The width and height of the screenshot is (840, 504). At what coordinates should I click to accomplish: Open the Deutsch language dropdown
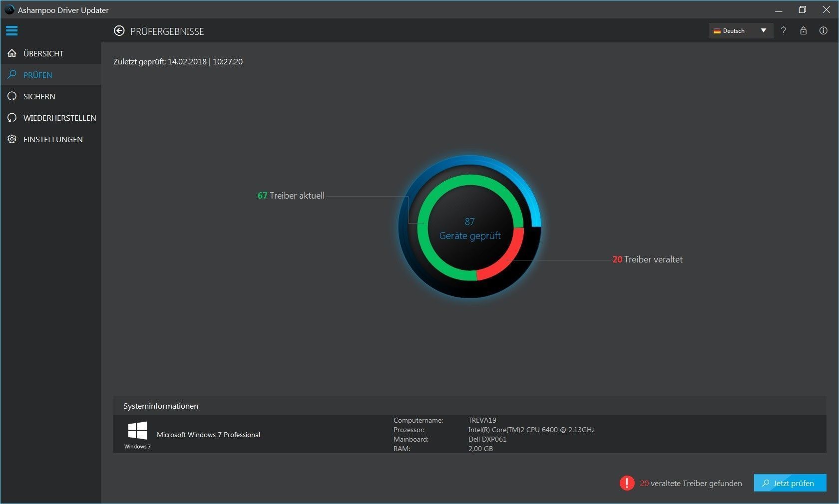pos(741,31)
